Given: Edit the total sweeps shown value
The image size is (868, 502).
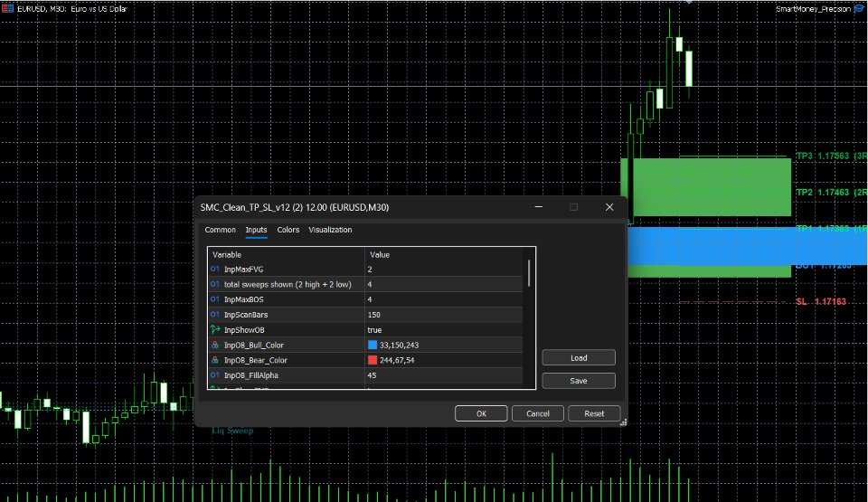Looking at the screenshot, I should (x=443, y=284).
